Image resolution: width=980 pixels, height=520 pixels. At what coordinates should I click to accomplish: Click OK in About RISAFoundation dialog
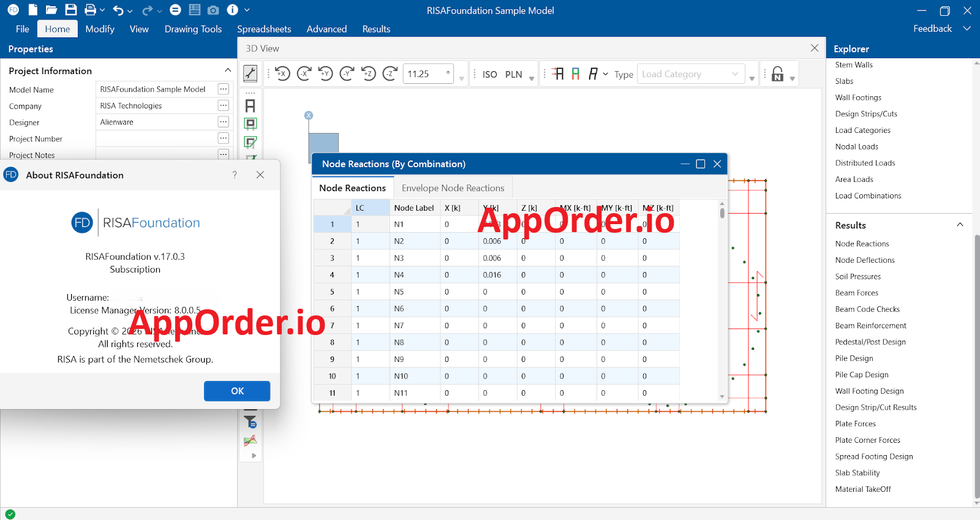click(x=237, y=391)
